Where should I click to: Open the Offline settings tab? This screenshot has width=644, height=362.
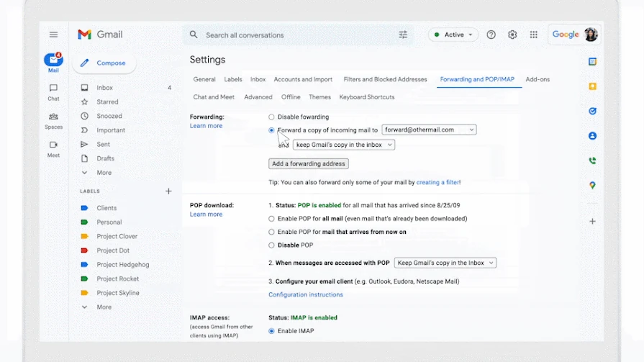(291, 97)
